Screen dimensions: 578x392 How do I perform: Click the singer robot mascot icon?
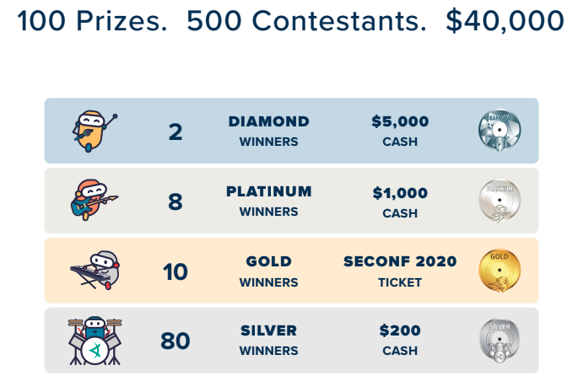94,131
